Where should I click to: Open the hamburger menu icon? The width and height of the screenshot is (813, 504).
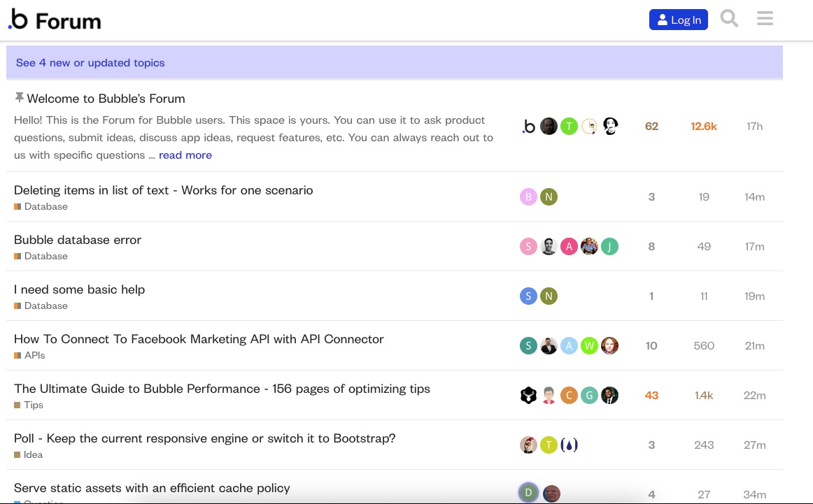[765, 19]
